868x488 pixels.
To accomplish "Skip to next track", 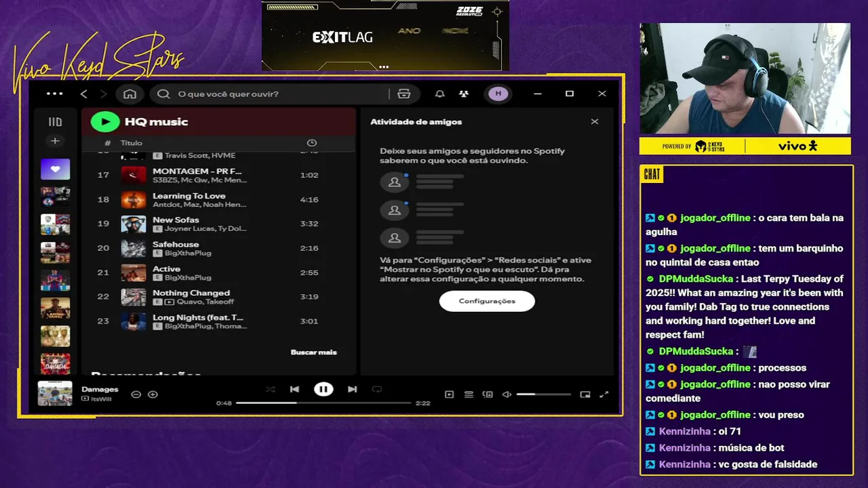I will (352, 389).
